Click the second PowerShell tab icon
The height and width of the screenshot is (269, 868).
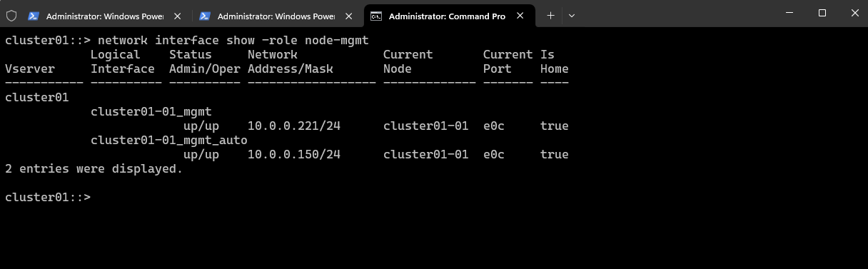pos(205,16)
